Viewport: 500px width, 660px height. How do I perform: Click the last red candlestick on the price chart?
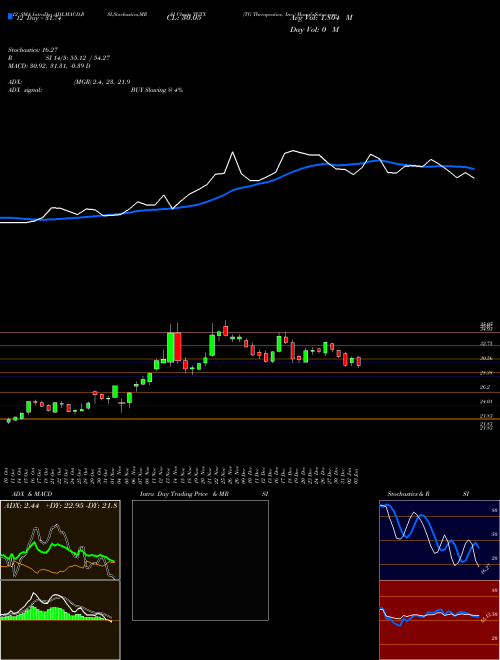pyautogui.click(x=359, y=362)
